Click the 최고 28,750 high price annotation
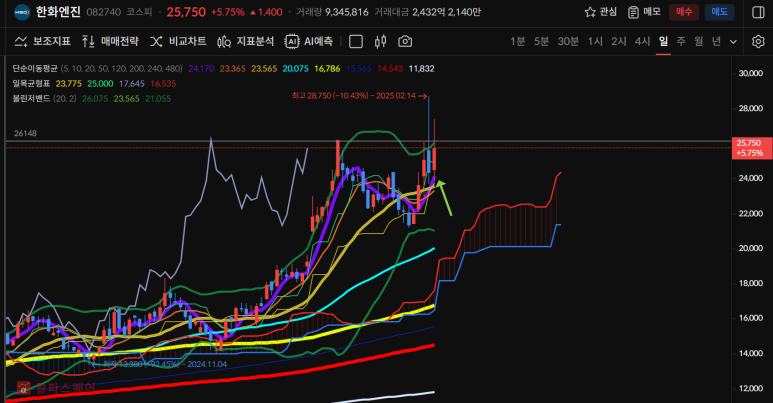 pyautogui.click(x=359, y=96)
